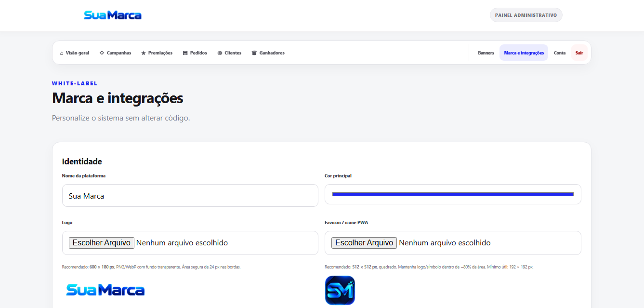
Task: View the Ganhadores page
Action: click(x=268, y=53)
